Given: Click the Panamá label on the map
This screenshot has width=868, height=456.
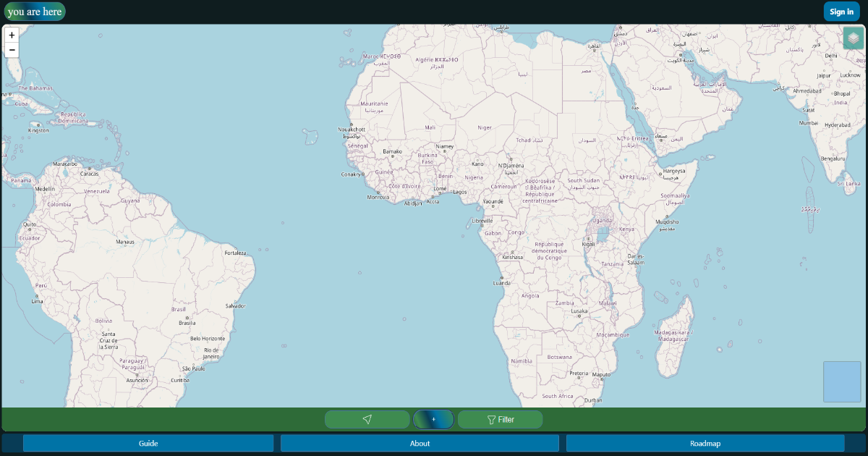Looking at the screenshot, I should [21, 180].
